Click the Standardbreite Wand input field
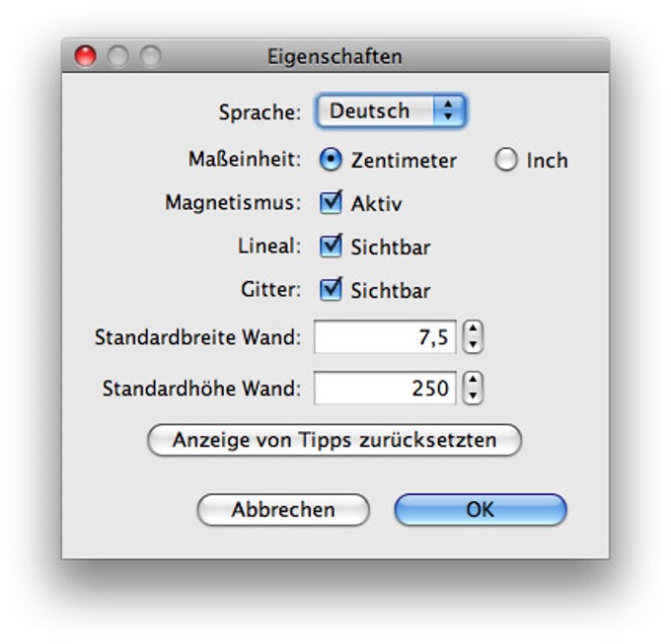Viewport: 671px width, 644px height. (385, 338)
